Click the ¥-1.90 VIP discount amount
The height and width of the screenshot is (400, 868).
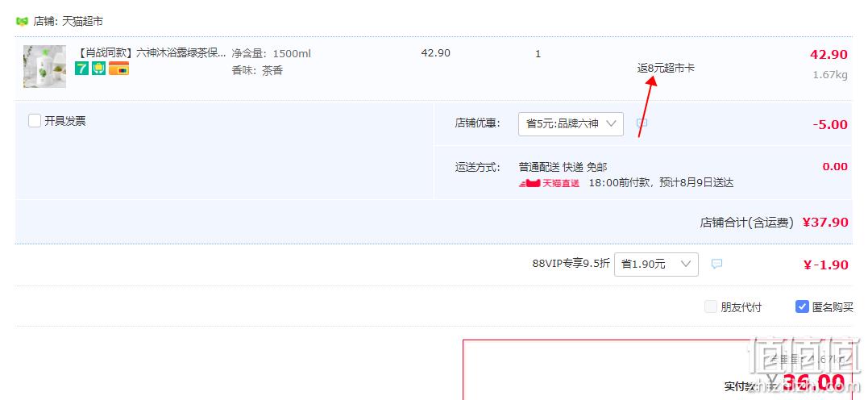pos(825,265)
